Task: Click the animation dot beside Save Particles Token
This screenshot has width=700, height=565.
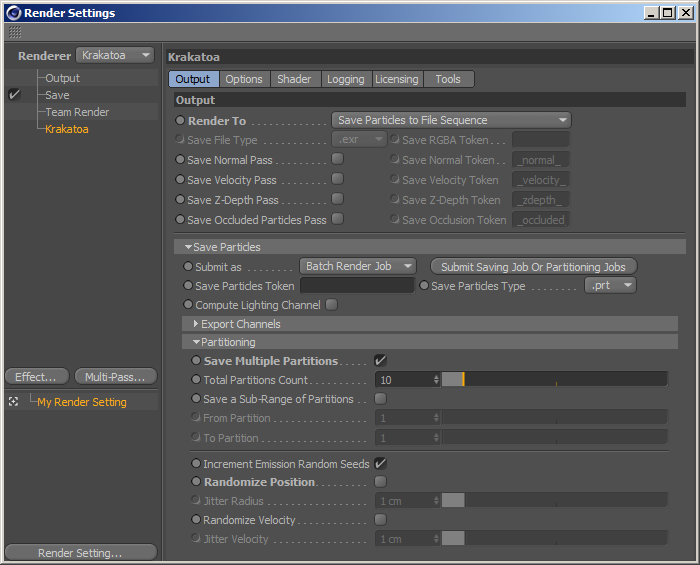Action: (x=188, y=285)
